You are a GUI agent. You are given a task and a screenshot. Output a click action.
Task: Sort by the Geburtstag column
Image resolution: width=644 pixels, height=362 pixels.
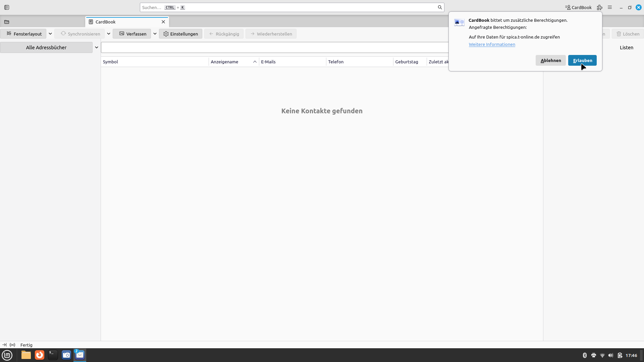click(x=410, y=62)
